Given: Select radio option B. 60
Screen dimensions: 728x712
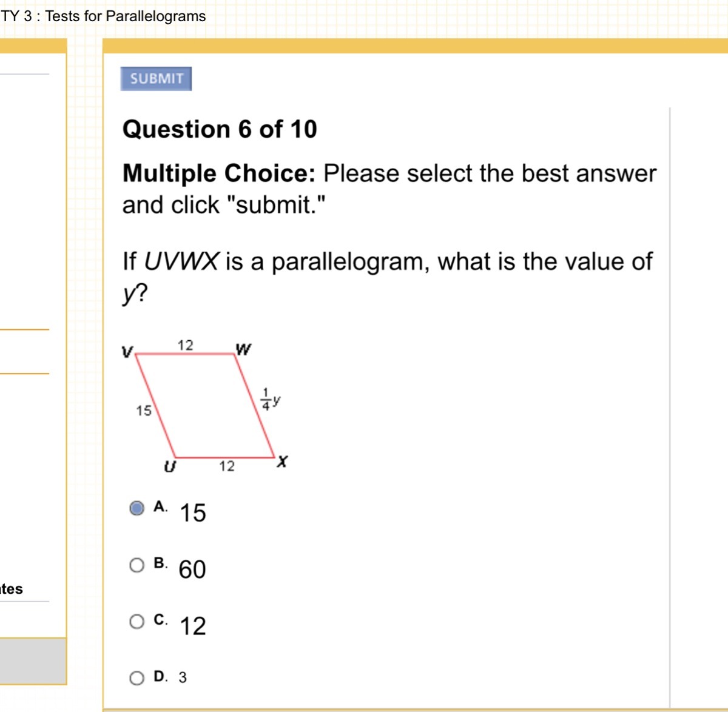Looking at the screenshot, I should pyautogui.click(x=137, y=565).
